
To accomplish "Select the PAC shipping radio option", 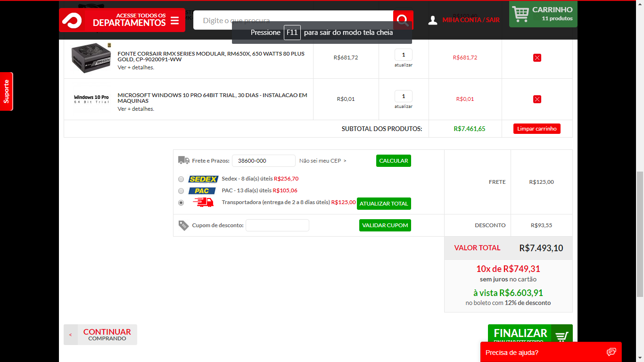I will coord(181,191).
